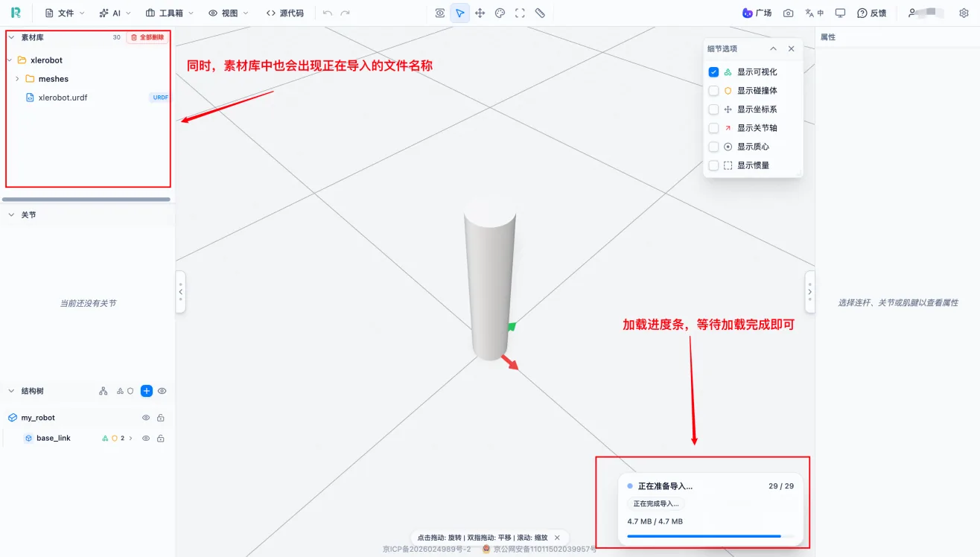Collapse the left sidebar handle
Image resolution: width=980 pixels, height=557 pixels.
click(181, 292)
